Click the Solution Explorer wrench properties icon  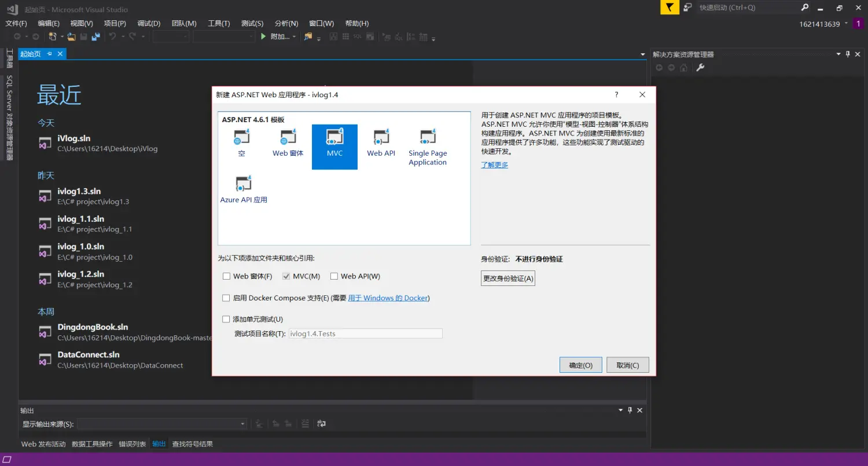[x=700, y=68]
